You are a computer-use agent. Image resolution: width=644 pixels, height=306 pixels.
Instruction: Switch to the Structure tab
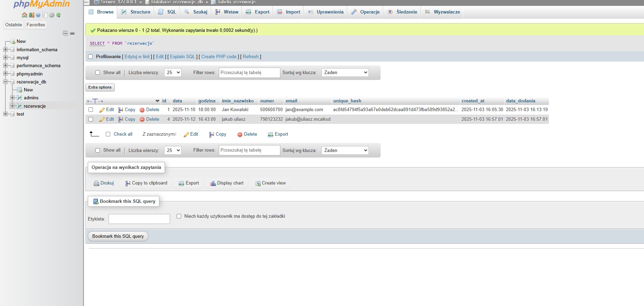click(x=136, y=12)
